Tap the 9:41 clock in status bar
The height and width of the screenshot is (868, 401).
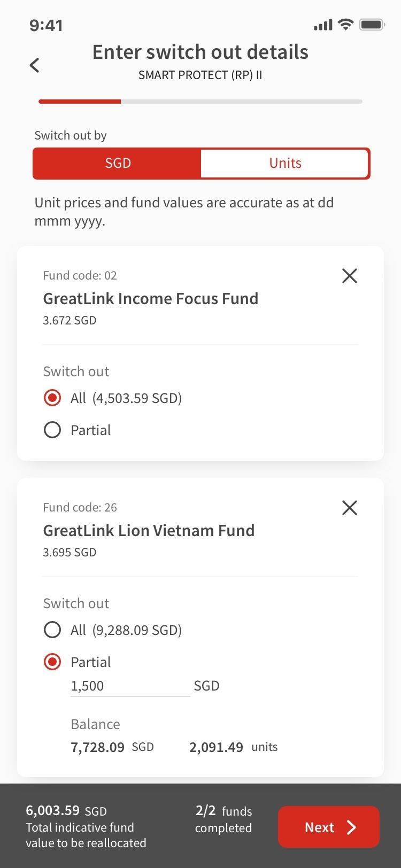pyautogui.click(x=46, y=25)
